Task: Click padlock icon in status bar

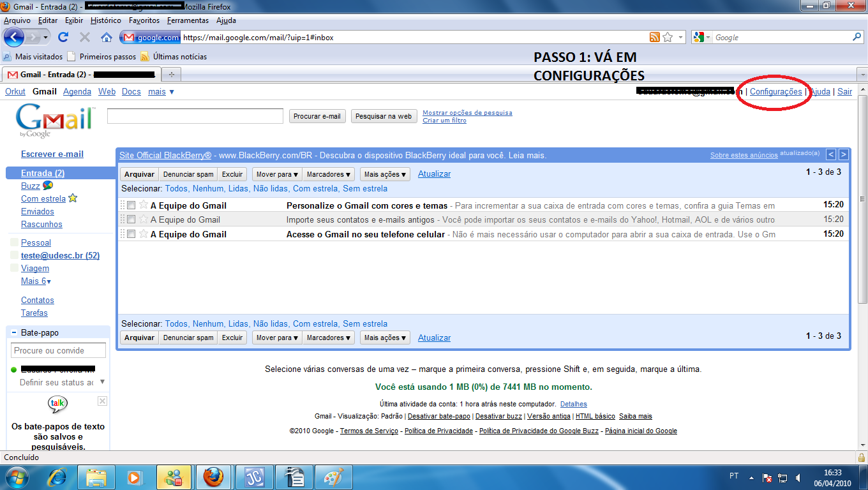Action: 861,457
